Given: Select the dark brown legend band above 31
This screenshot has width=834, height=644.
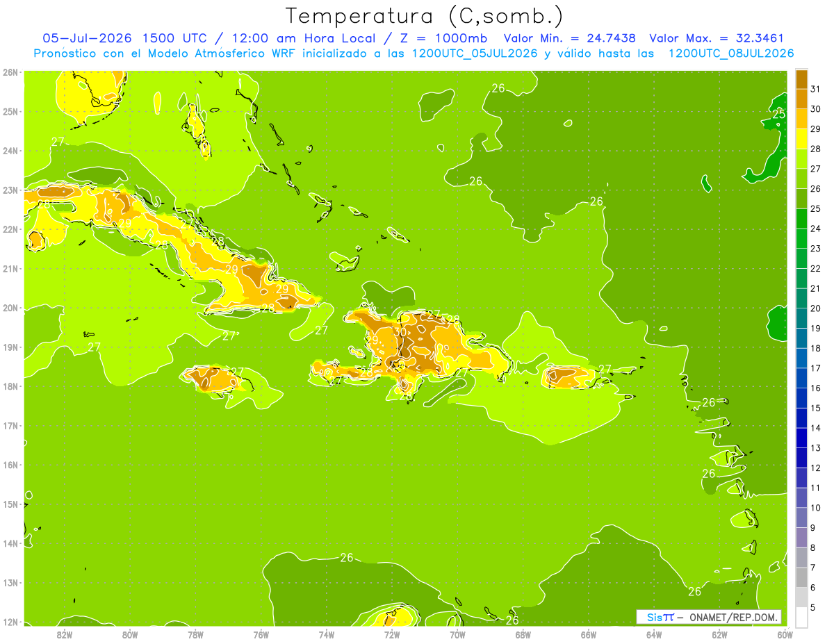Looking at the screenshot, I should coord(801,79).
